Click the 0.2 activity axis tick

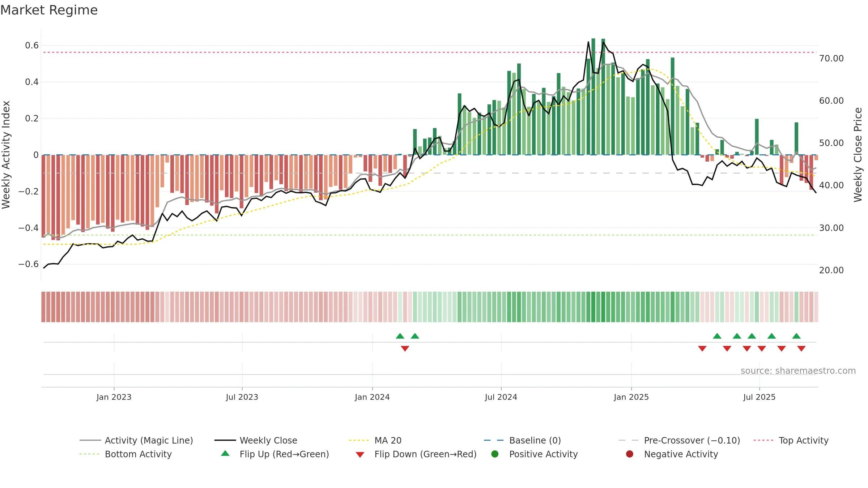pyautogui.click(x=32, y=118)
